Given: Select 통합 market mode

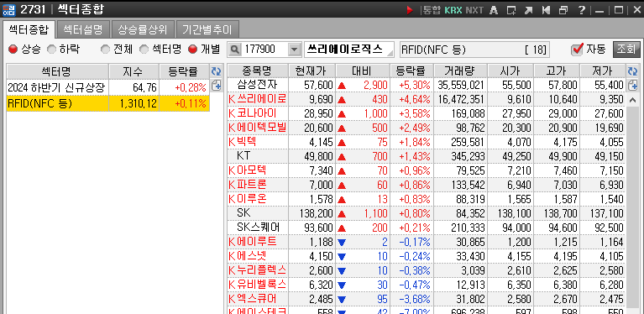Looking at the screenshot, I should (432, 10).
